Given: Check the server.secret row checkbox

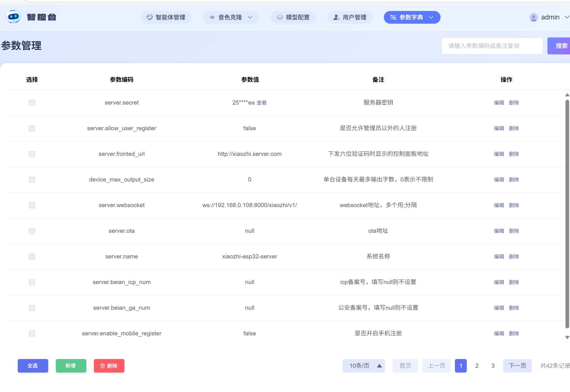Looking at the screenshot, I should pyautogui.click(x=32, y=103).
